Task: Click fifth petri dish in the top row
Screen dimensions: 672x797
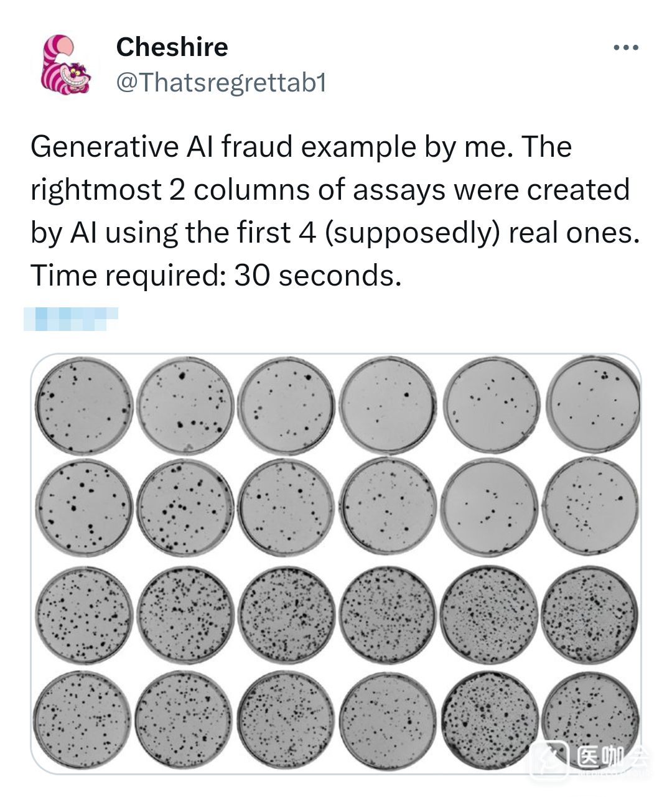Action: [x=492, y=405]
